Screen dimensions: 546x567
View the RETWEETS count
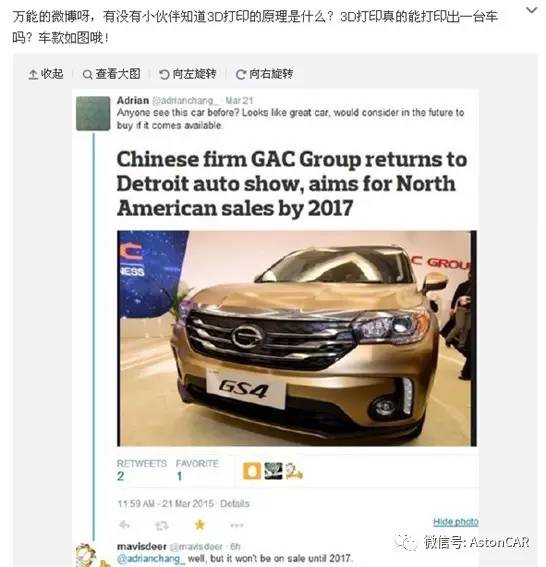click(141, 470)
